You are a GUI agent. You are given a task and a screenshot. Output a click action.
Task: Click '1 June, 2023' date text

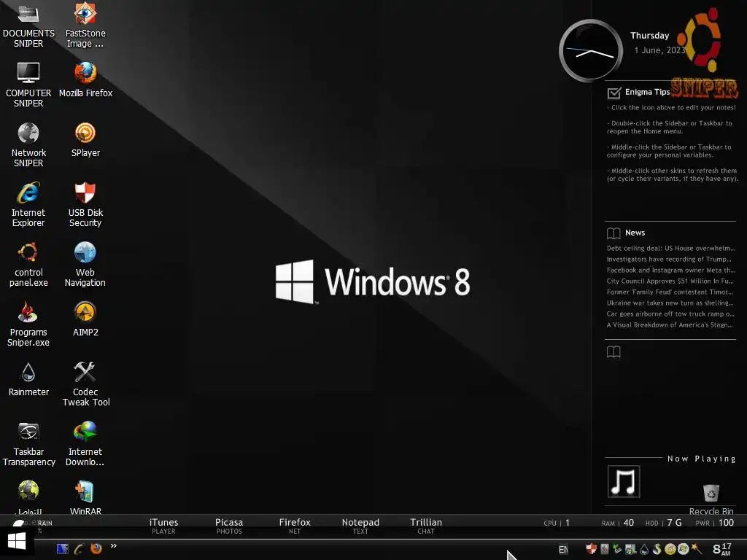tap(659, 50)
